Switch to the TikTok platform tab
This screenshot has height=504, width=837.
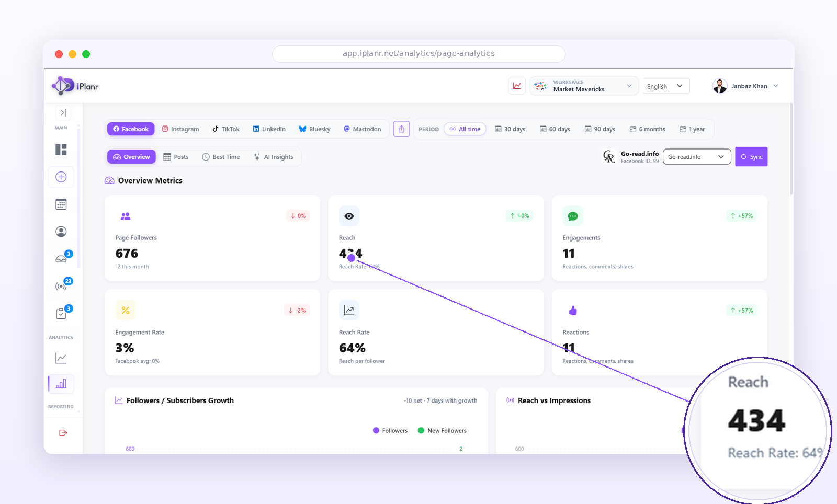(226, 129)
